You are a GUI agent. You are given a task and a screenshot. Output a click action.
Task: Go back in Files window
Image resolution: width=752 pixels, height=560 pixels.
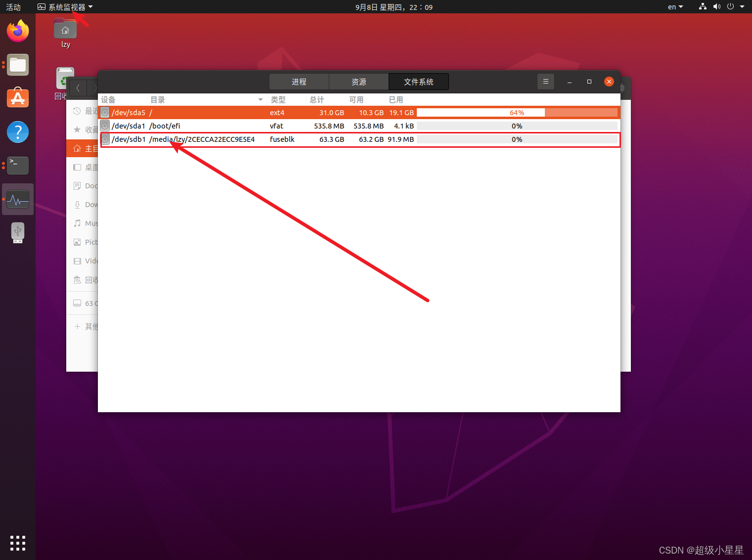[x=78, y=88]
